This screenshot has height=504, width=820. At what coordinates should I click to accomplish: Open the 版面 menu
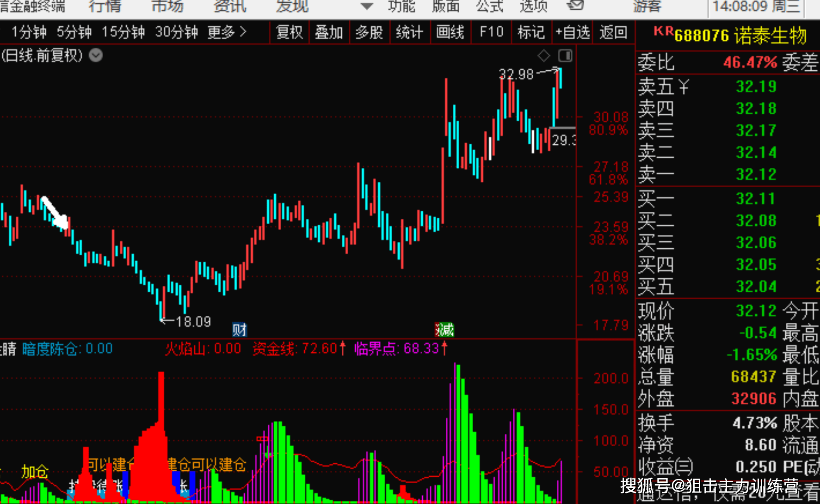pos(446,6)
